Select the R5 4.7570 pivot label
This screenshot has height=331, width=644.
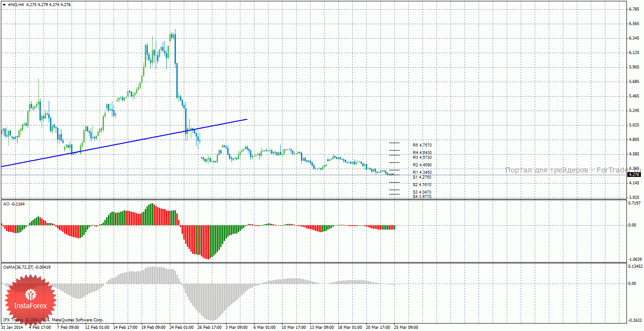click(422, 145)
